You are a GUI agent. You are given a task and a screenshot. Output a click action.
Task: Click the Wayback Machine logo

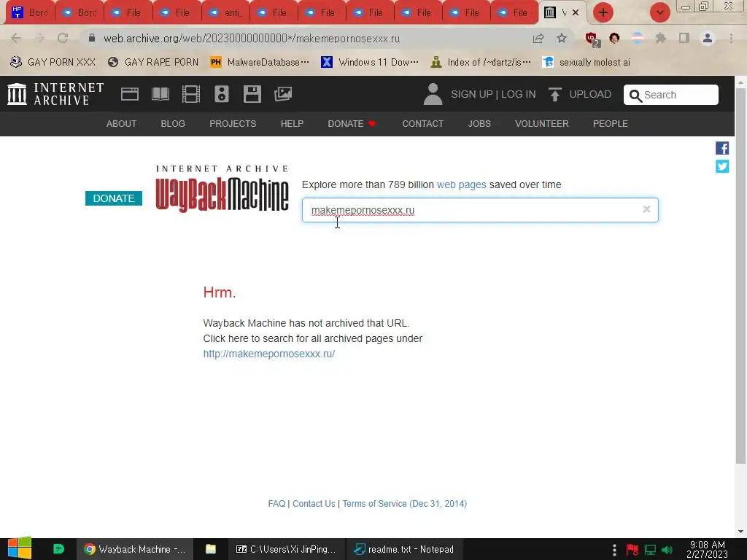coord(222,189)
